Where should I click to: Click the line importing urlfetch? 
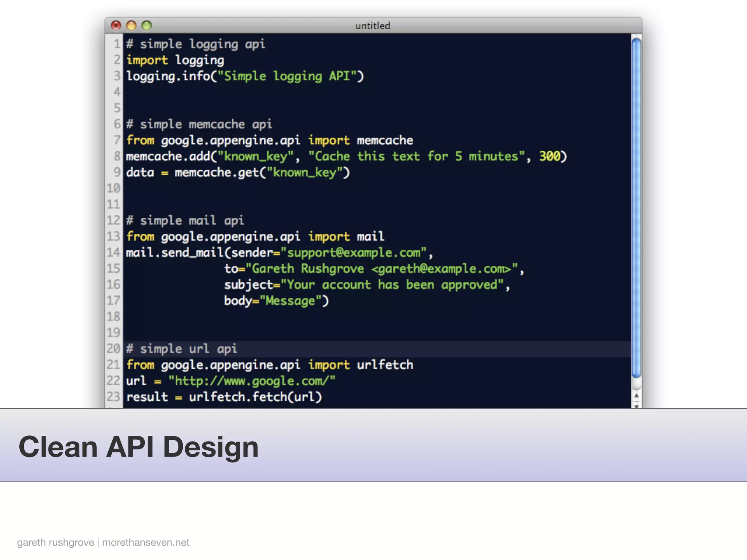point(270,365)
